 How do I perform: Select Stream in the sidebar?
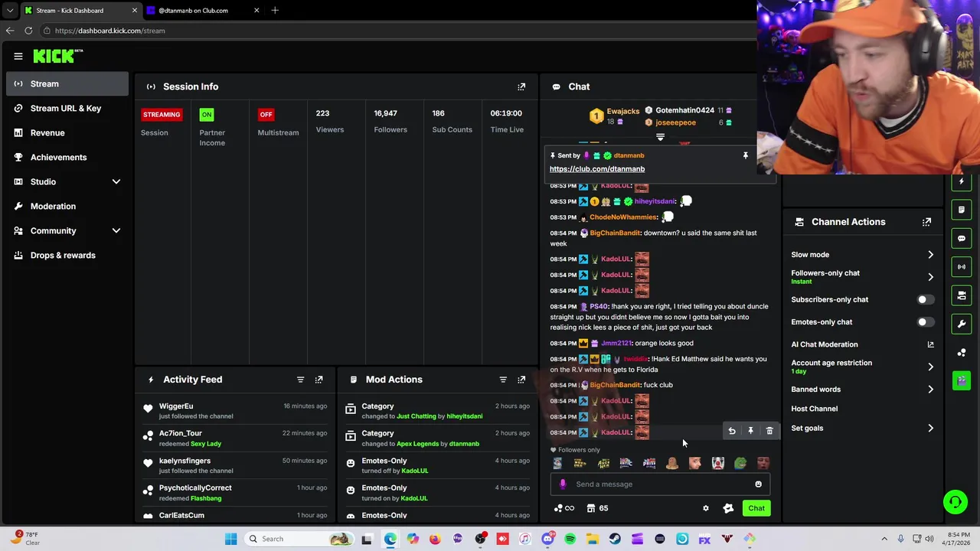click(67, 83)
